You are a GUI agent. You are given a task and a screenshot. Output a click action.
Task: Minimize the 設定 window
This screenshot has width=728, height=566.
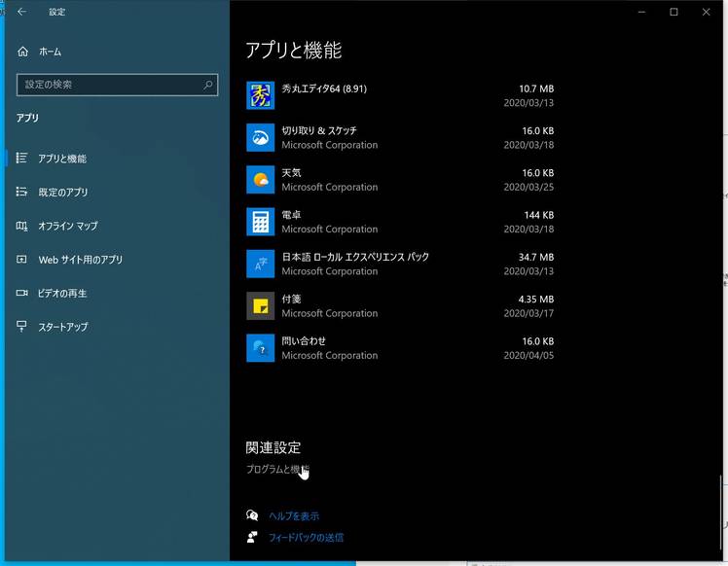(641, 12)
